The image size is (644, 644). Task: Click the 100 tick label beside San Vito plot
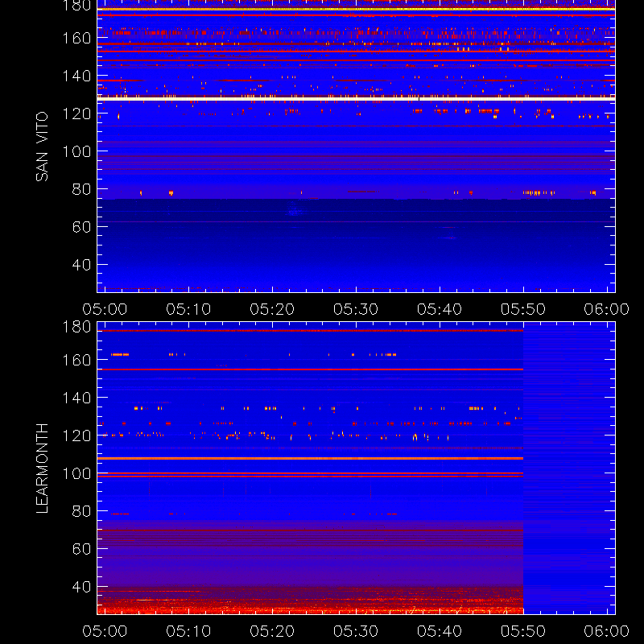(76, 151)
